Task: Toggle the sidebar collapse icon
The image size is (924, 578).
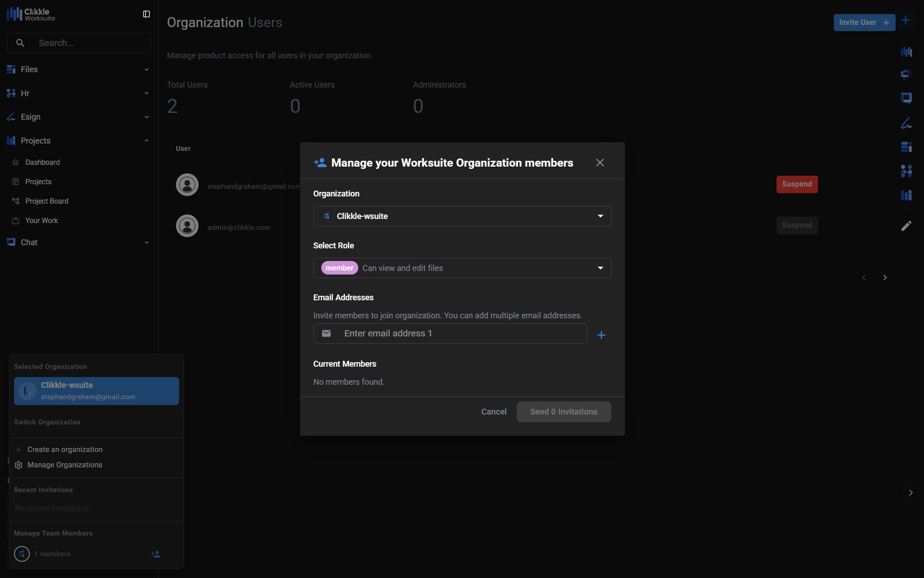Action: coord(146,14)
